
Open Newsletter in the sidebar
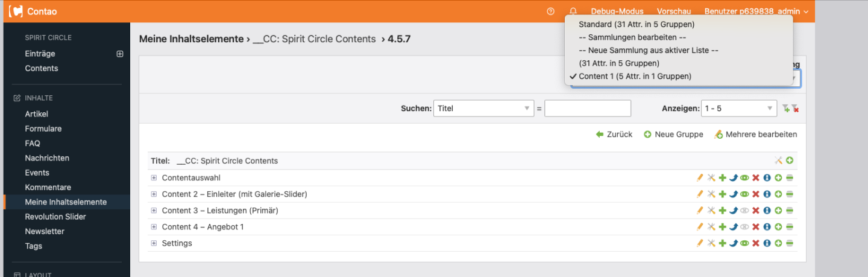pos(45,231)
